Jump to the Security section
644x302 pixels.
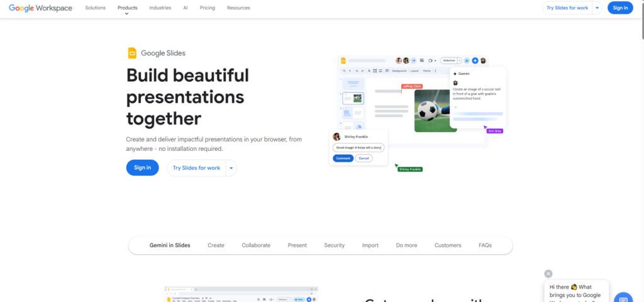point(335,245)
